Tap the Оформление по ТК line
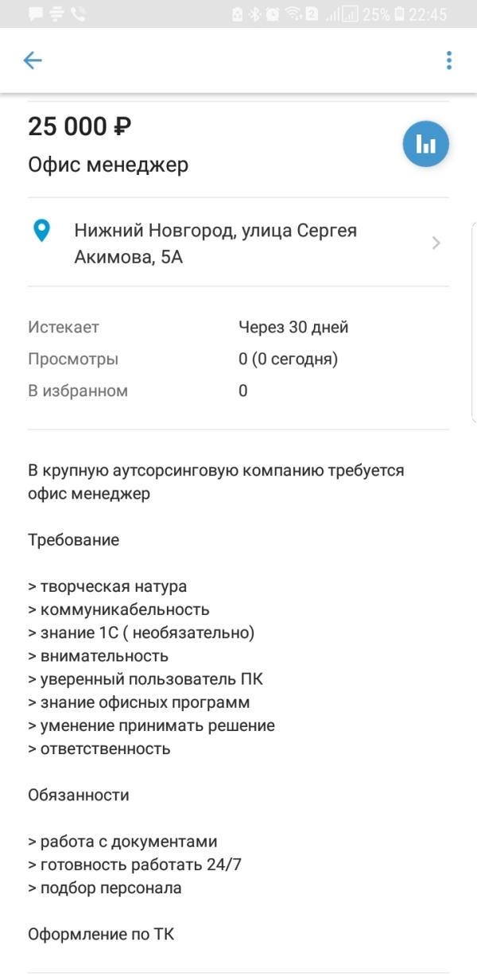 tap(101, 934)
